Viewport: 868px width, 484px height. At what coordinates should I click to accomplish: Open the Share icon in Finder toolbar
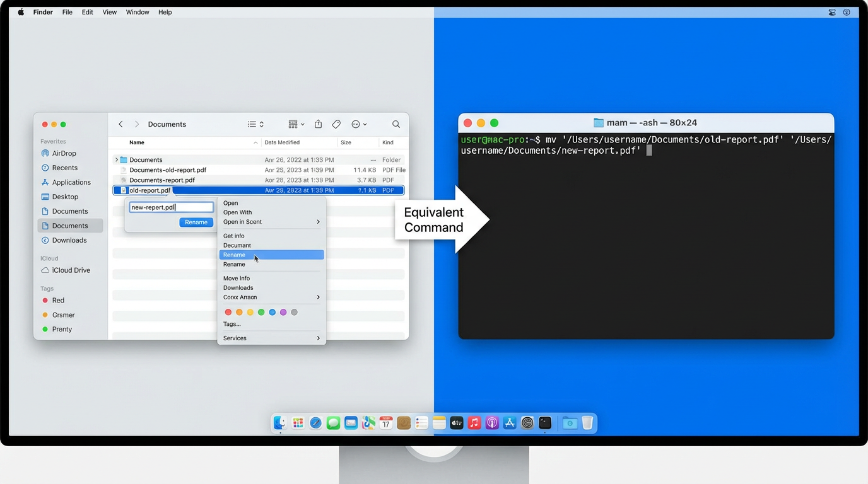[x=318, y=124]
